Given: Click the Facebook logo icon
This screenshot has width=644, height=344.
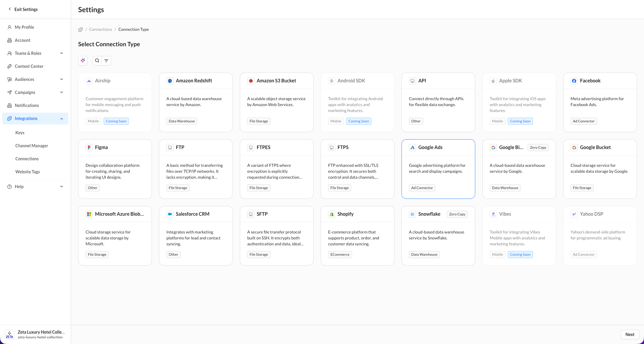Looking at the screenshot, I should (x=574, y=81).
